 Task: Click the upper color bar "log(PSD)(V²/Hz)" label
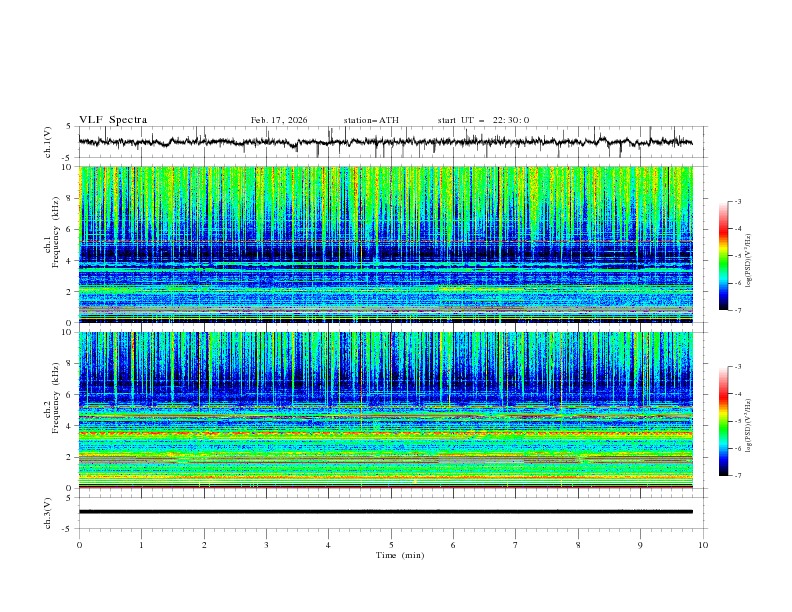(x=748, y=261)
